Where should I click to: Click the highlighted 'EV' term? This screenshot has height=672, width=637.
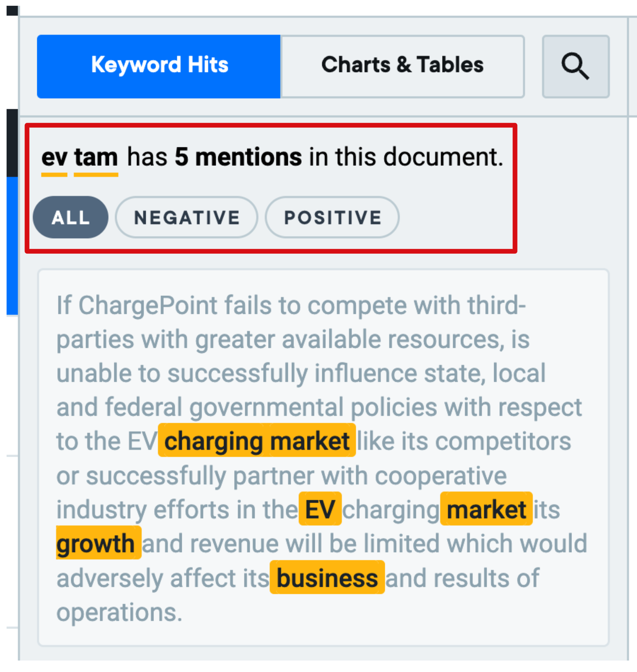coord(320,509)
